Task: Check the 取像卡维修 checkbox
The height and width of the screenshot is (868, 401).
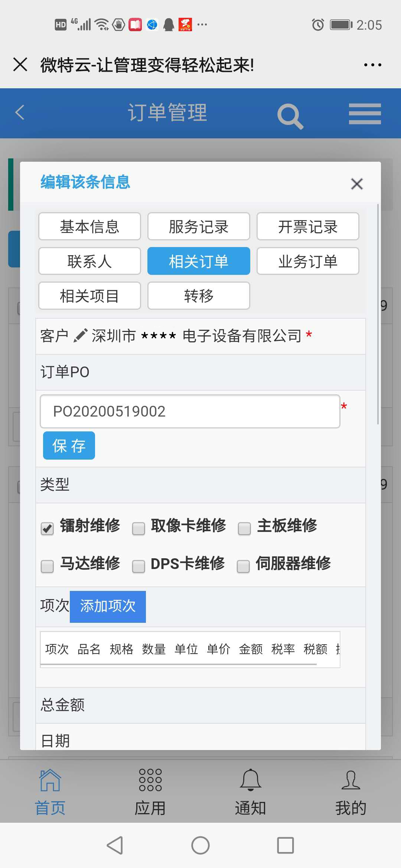Action: coord(138,529)
